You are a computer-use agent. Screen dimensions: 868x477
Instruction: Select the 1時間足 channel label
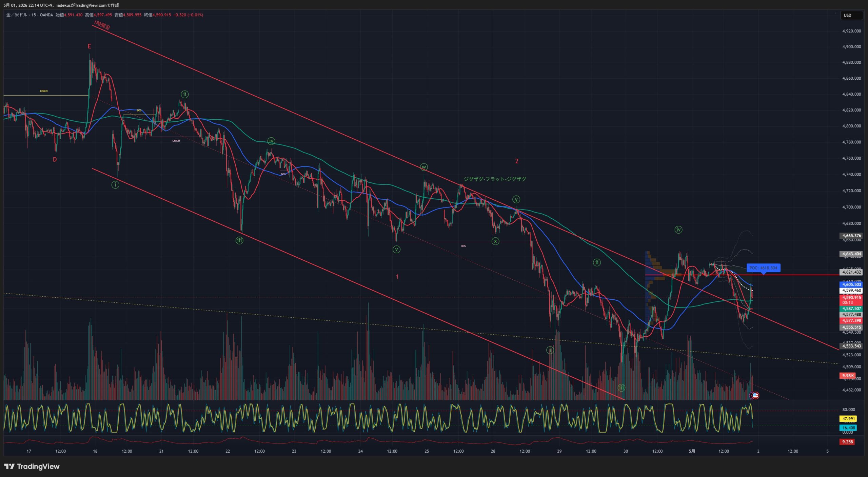point(102,25)
